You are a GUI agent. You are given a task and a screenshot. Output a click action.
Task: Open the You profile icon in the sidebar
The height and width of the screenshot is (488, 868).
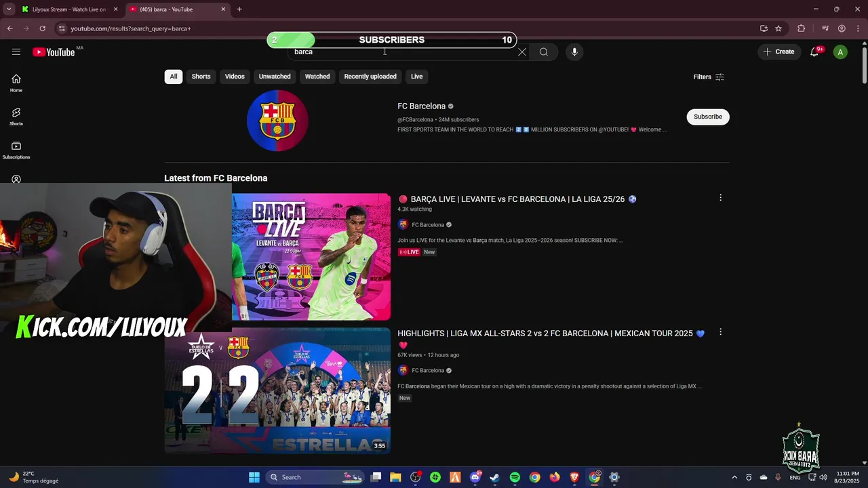tap(16, 179)
